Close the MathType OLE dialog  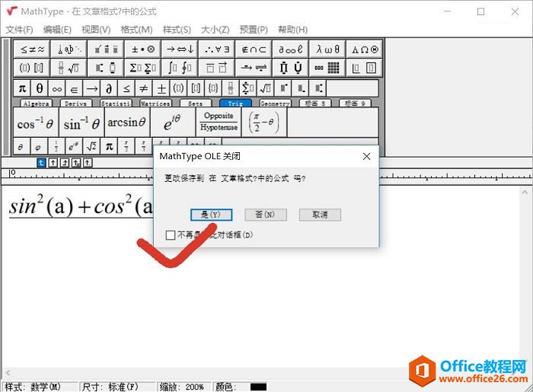(366, 156)
